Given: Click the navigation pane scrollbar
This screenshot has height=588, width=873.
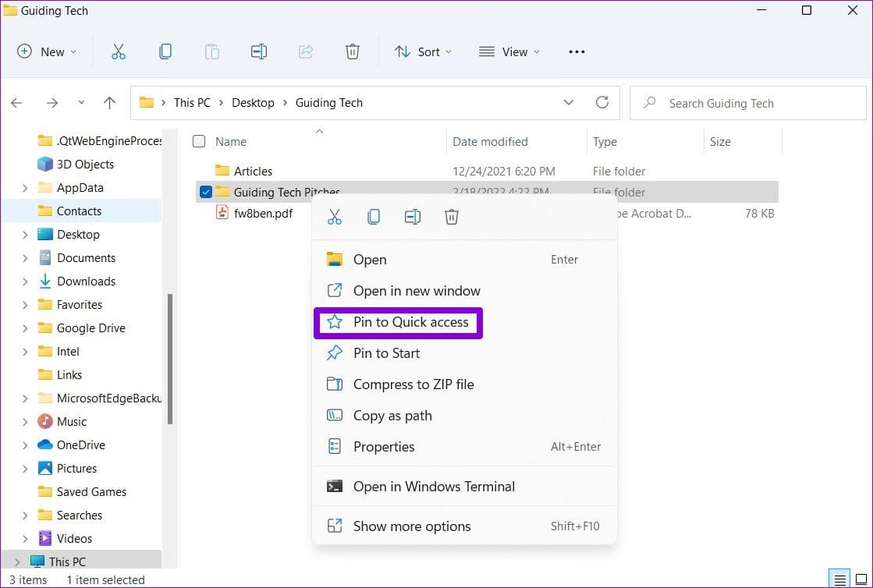Looking at the screenshot, I should (x=170, y=359).
